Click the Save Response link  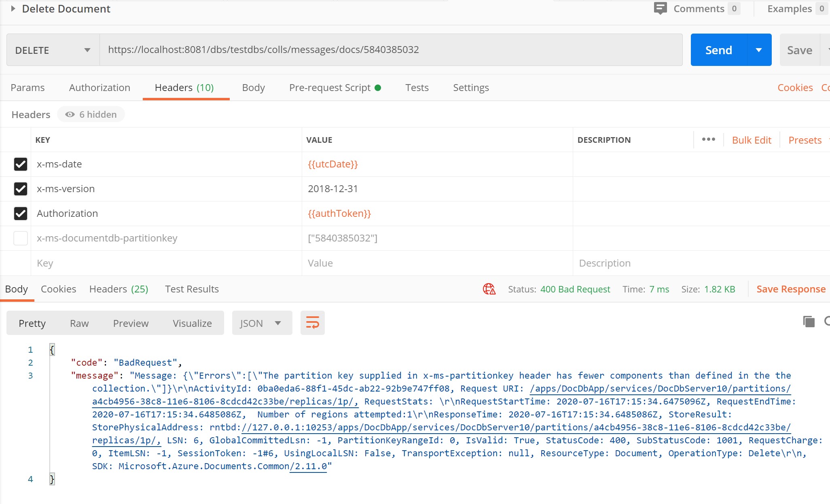point(791,289)
